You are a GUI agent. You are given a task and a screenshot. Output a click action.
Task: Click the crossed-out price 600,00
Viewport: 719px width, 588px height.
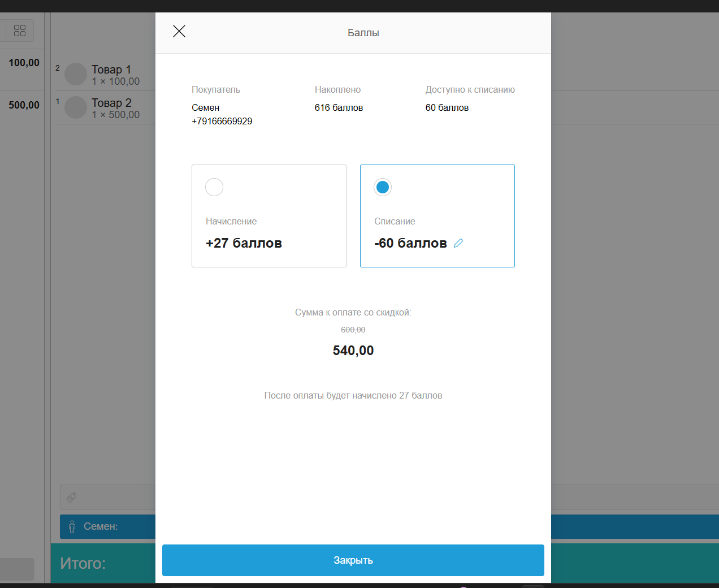coord(353,330)
